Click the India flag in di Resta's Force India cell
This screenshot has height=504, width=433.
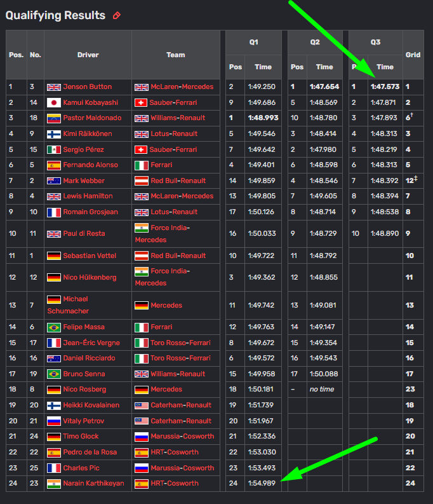pyautogui.click(x=141, y=228)
